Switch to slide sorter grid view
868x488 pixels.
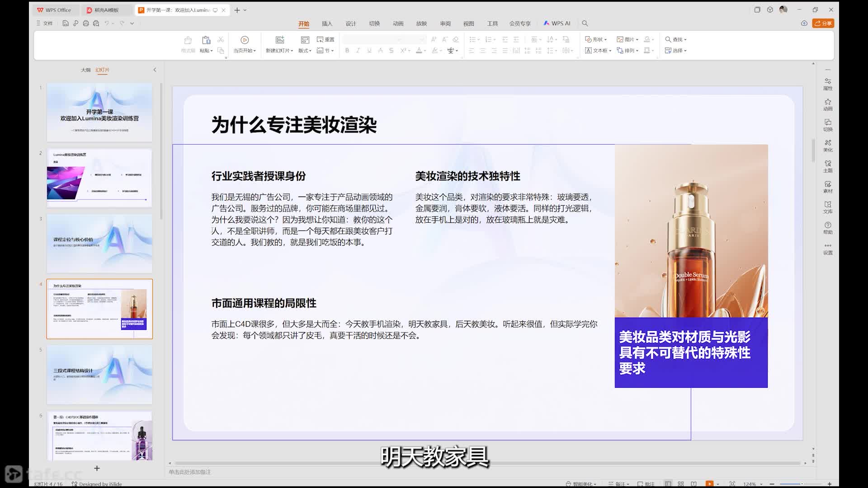coord(681,483)
